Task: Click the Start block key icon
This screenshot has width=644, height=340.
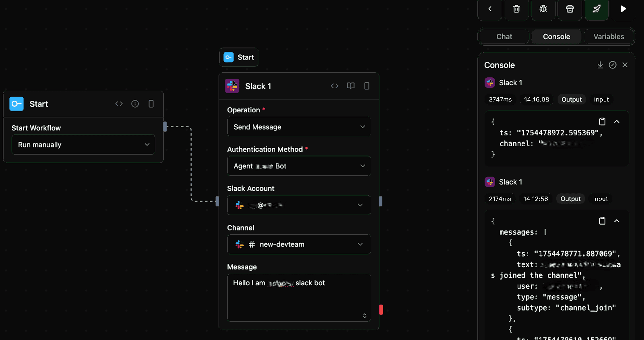Action: (x=17, y=104)
